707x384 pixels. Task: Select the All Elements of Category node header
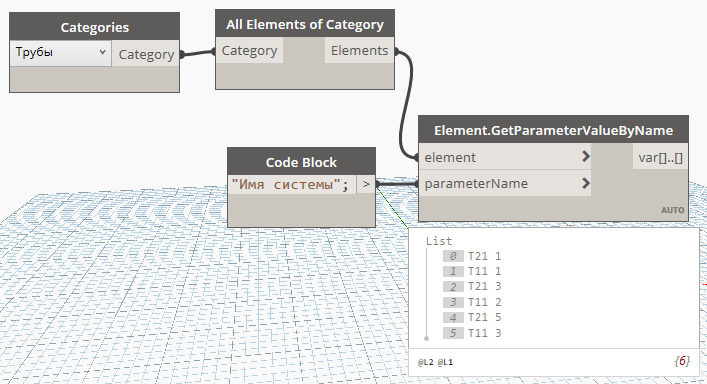tap(305, 24)
